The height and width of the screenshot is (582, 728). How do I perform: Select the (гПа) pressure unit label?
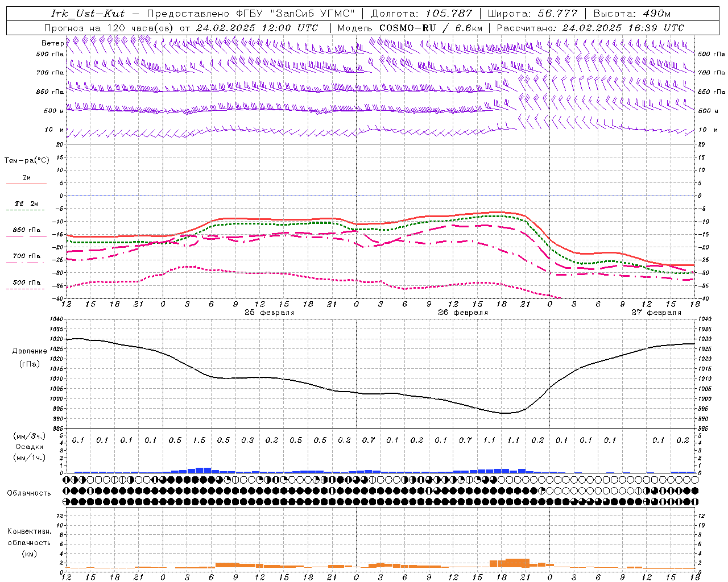tap(30, 364)
